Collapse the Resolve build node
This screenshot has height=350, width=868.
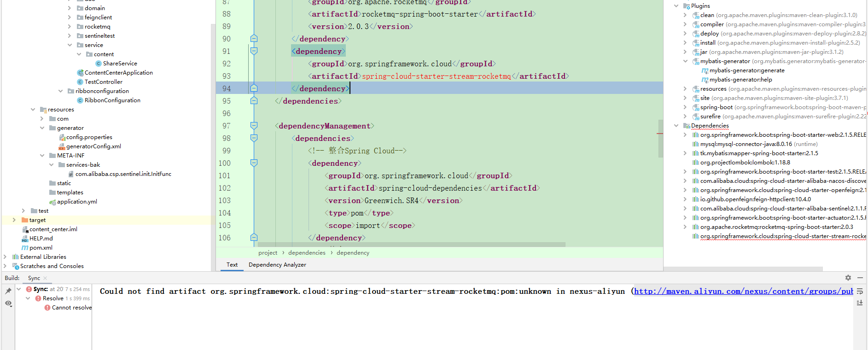pyautogui.click(x=28, y=298)
